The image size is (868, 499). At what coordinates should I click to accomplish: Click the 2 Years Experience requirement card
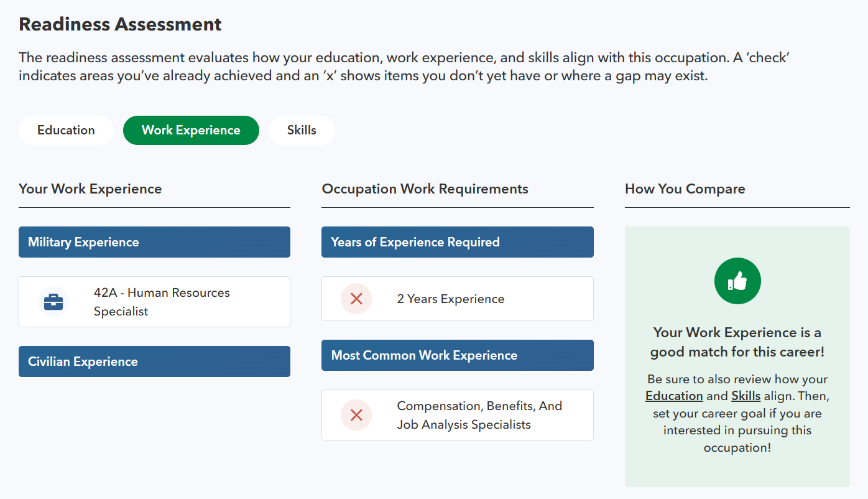click(x=457, y=299)
